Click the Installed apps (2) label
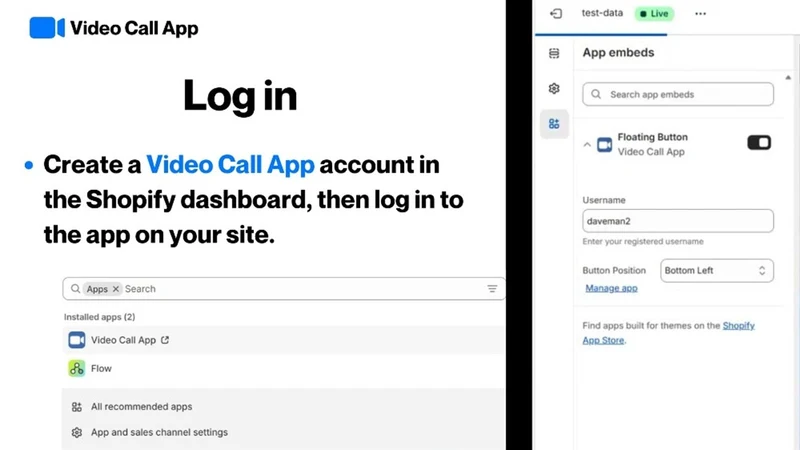 coord(99,317)
